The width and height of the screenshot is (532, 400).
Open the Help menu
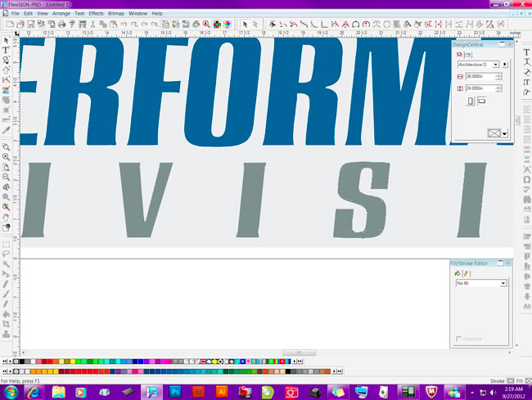[x=157, y=14]
